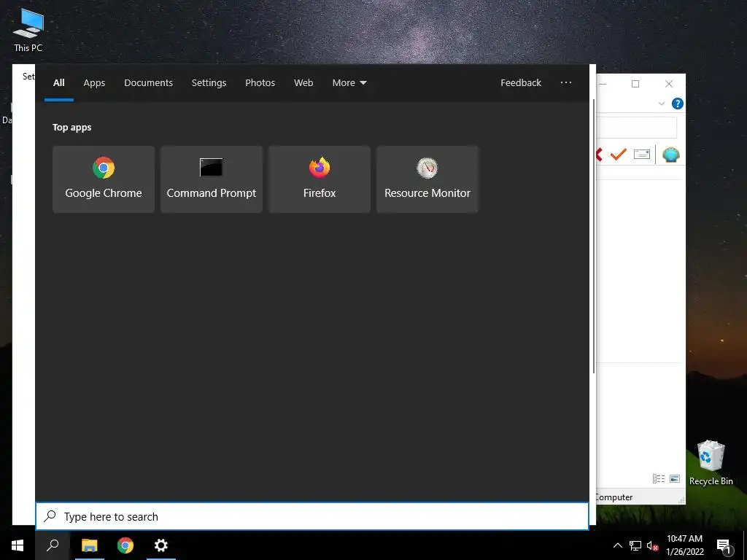Open Google Chrome from the taskbar
Image resolution: width=747 pixels, height=560 pixels.
coord(125,545)
